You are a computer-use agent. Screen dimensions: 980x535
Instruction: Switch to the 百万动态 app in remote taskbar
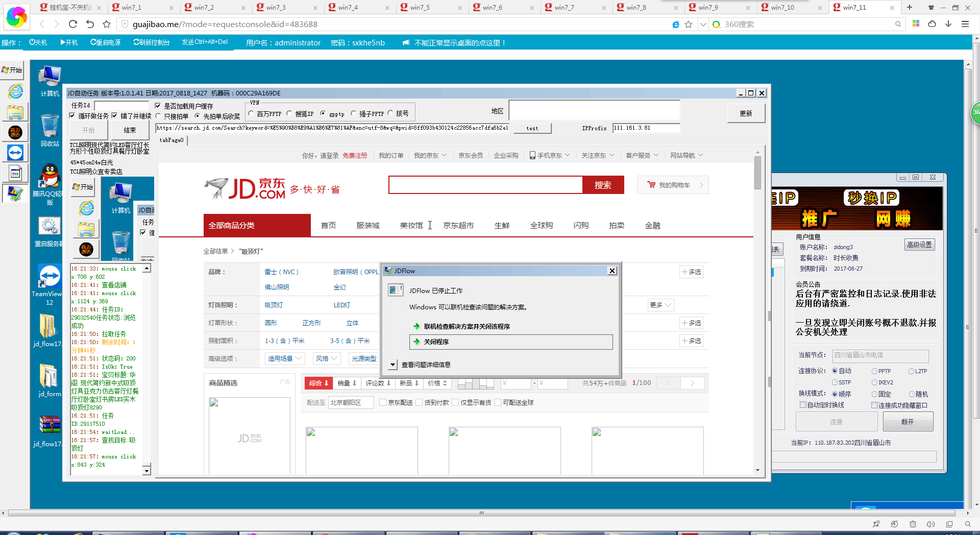coord(15,132)
